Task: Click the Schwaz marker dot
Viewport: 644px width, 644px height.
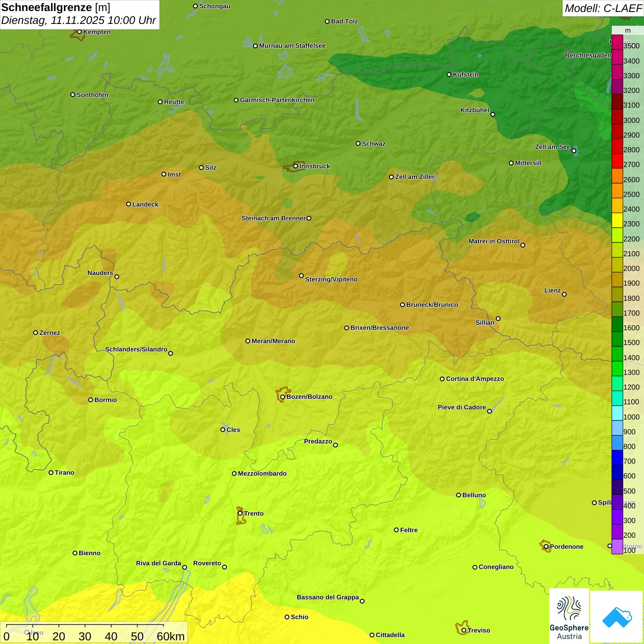Action: point(358,144)
